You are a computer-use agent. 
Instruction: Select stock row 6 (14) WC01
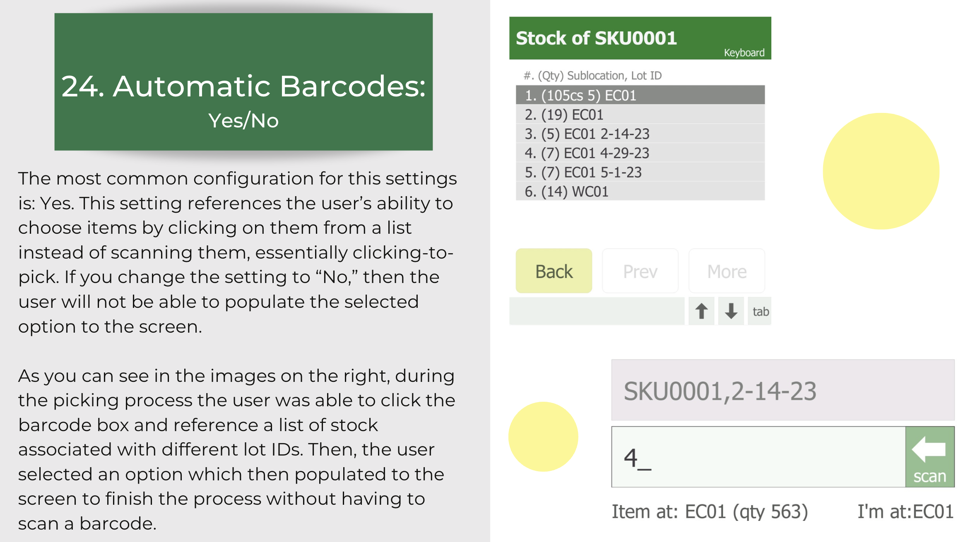pos(640,191)
